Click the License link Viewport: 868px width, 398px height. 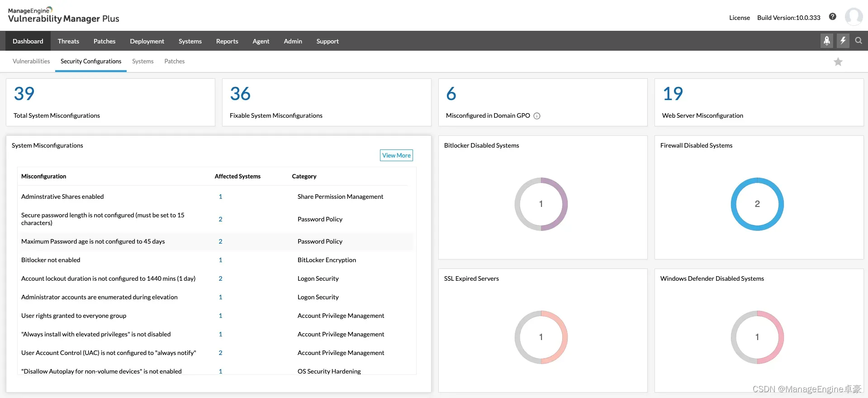click(x=740, y=18)
